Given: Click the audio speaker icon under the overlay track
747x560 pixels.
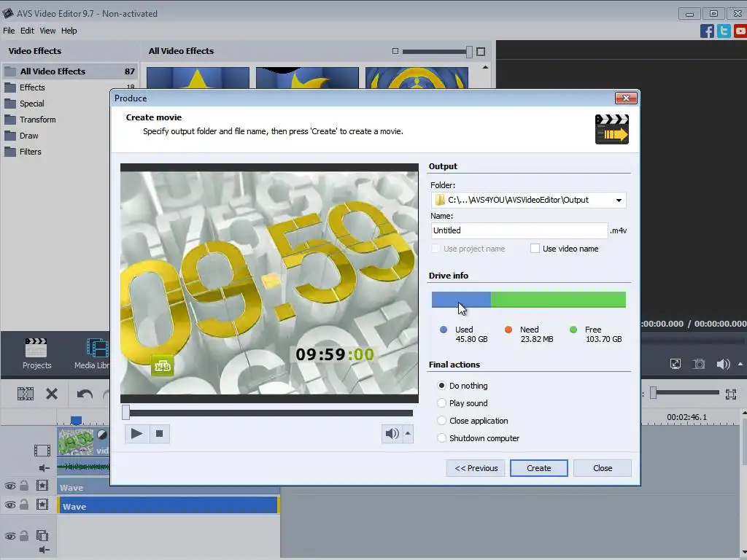Looking at the screenshot, I should pos(44,550).
